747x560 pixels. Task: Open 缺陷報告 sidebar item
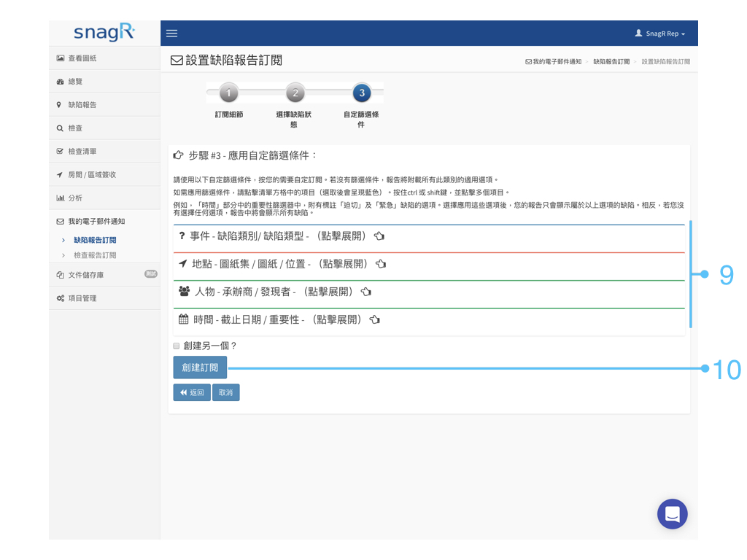(104, 105)
